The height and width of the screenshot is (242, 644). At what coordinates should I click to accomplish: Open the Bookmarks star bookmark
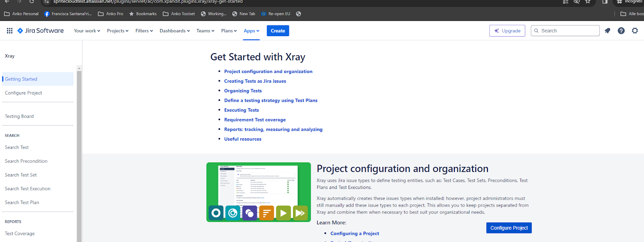(143, 14)
